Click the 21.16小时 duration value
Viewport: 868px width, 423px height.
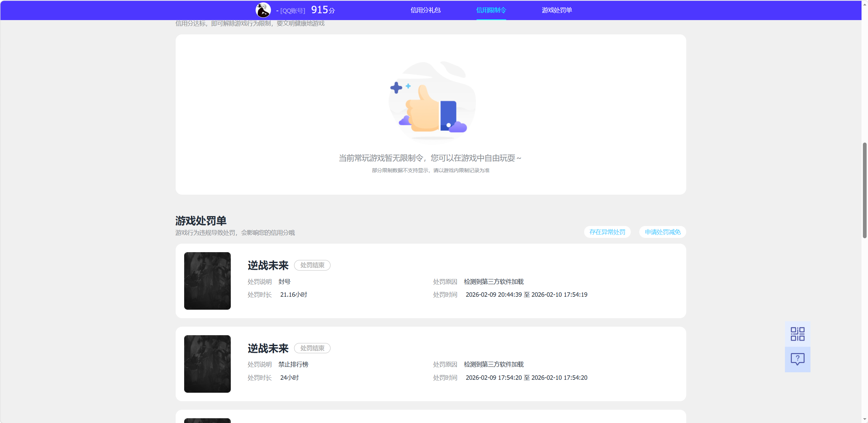pyautogui.click(x=294, y=295)
